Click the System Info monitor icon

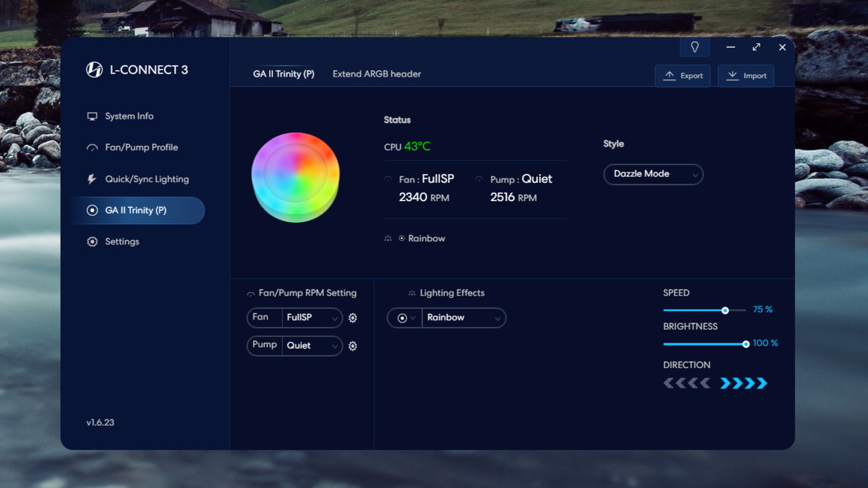pos(92,116)
